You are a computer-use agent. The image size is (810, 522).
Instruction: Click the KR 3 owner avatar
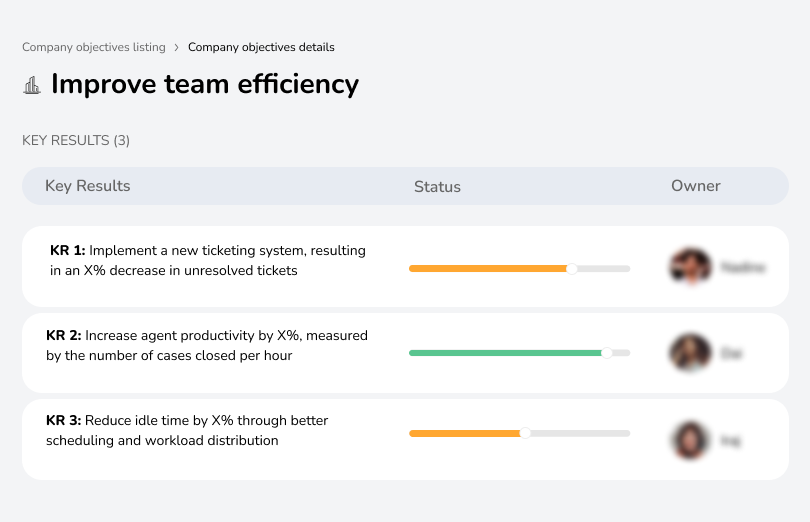690,440
